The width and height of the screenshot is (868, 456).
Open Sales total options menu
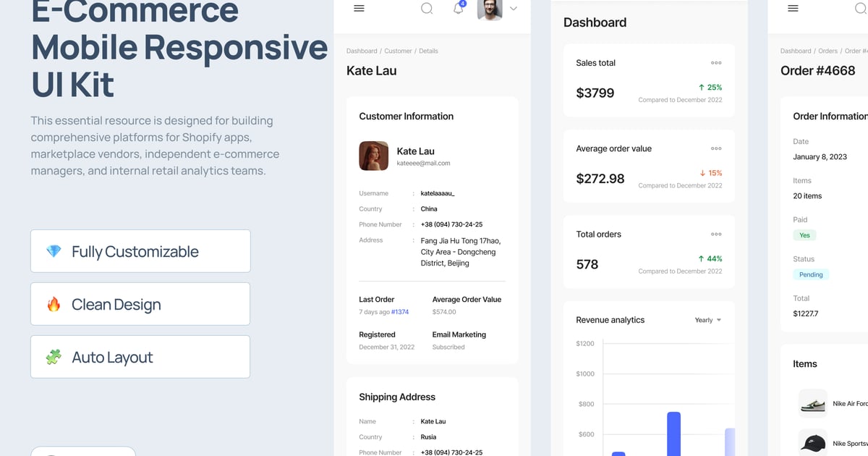716,63
